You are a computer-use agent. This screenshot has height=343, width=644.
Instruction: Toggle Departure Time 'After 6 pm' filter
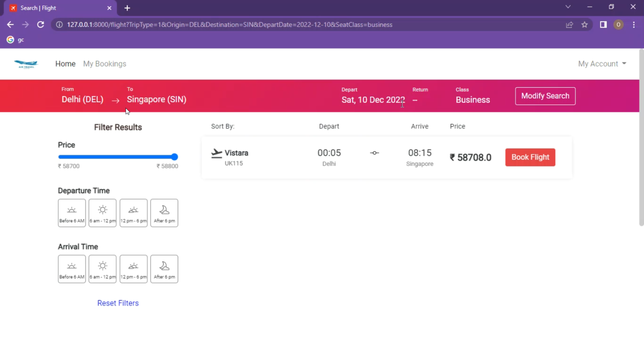point(164,213)
